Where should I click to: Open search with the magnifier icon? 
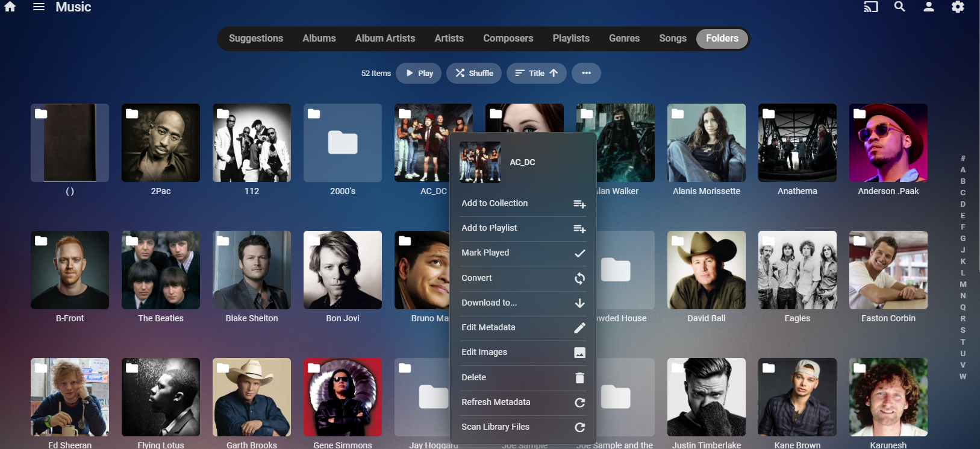point(900,7)
